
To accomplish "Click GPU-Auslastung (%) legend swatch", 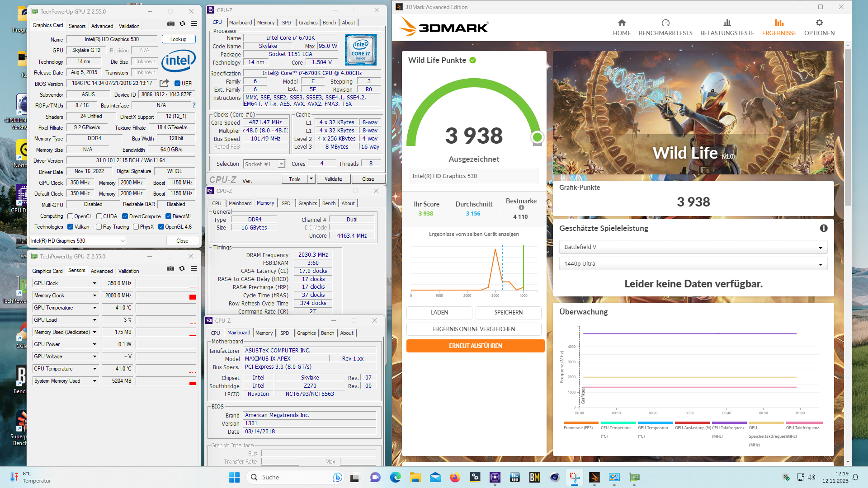I will pyautogui.click(x=692, y=423).
